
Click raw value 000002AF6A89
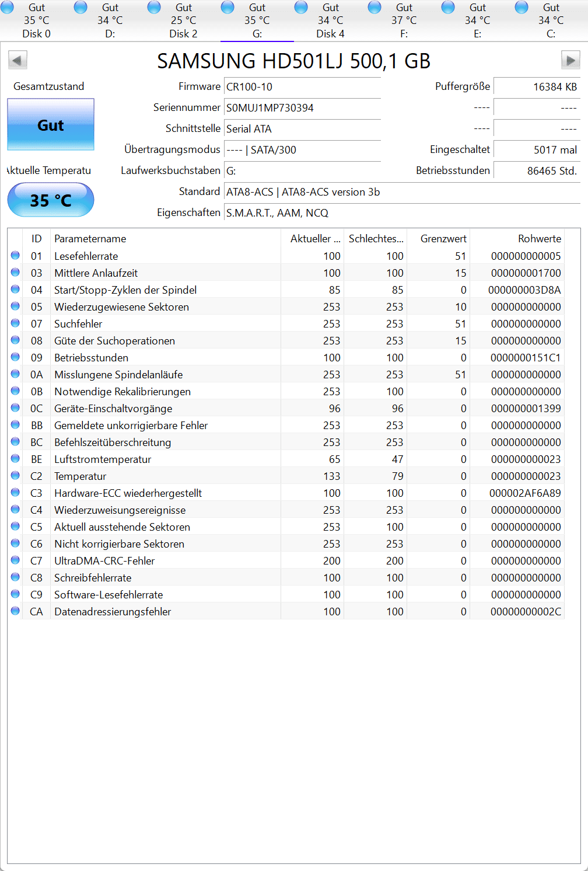coord(525,493)
